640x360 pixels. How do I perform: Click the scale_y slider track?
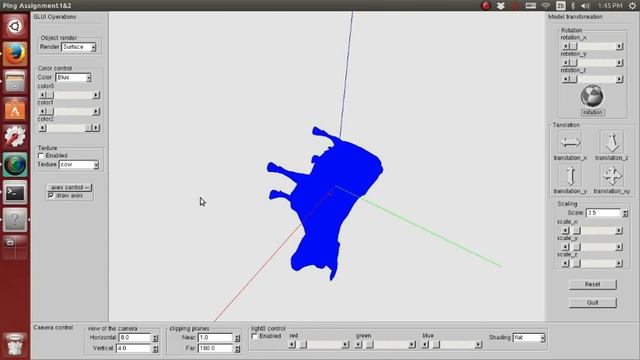coord(592,247)
